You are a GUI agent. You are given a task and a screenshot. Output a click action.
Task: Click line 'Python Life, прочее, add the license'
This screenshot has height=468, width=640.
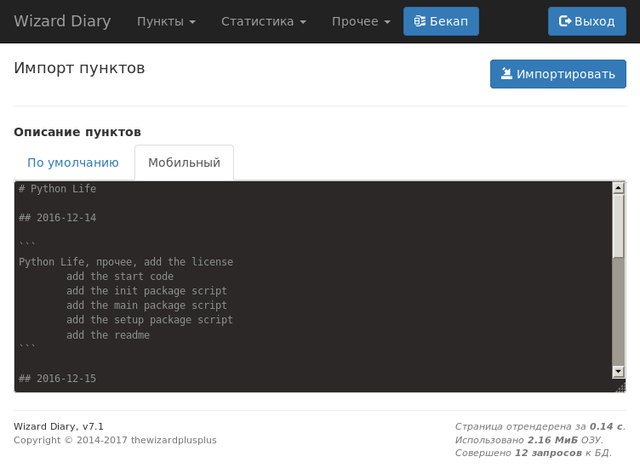pyautogui.click(x=126, y=262)
